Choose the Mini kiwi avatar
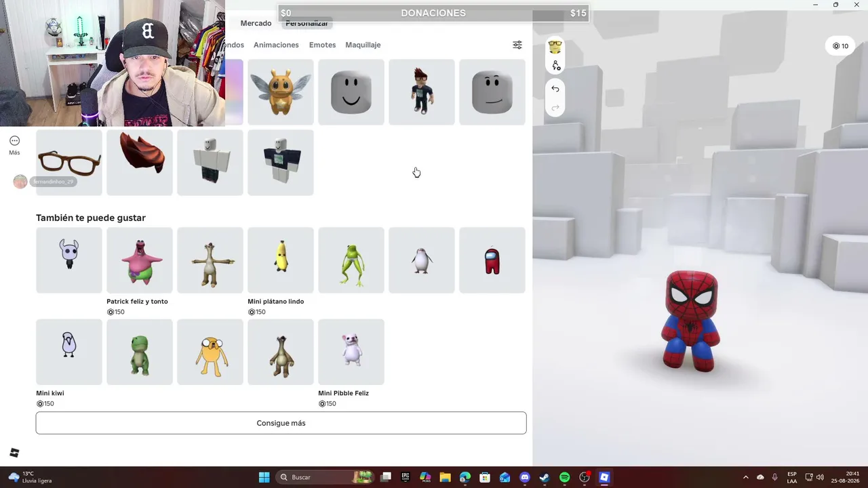868x488 pixels. (x=69, y=352)
